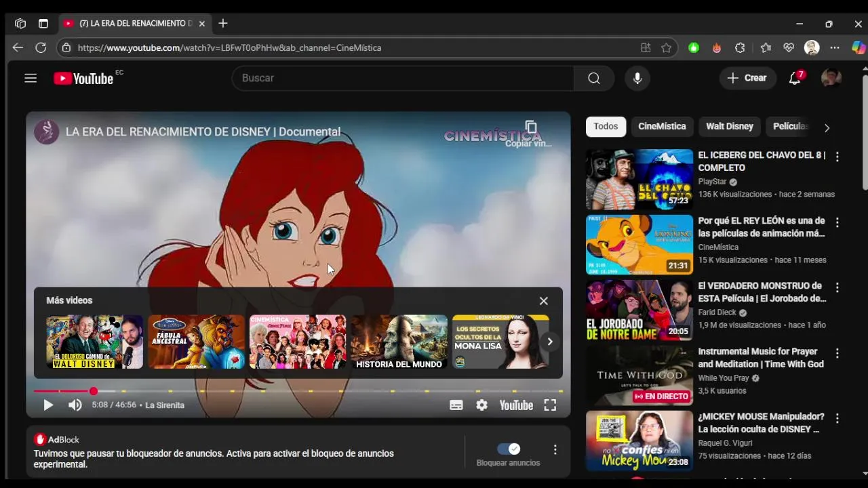868x488 pixels.
Task: Toggle Bloquear anuncios switch
Action: coord(509,449)
